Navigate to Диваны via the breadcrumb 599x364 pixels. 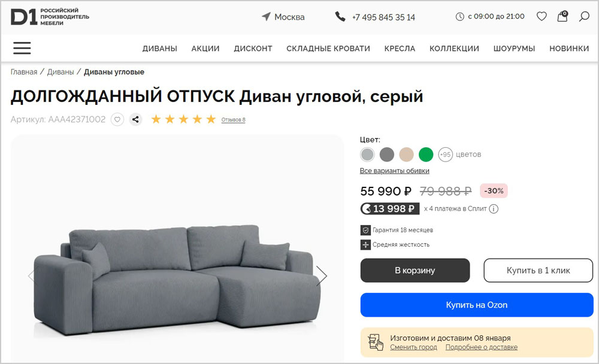coord(62,71)
